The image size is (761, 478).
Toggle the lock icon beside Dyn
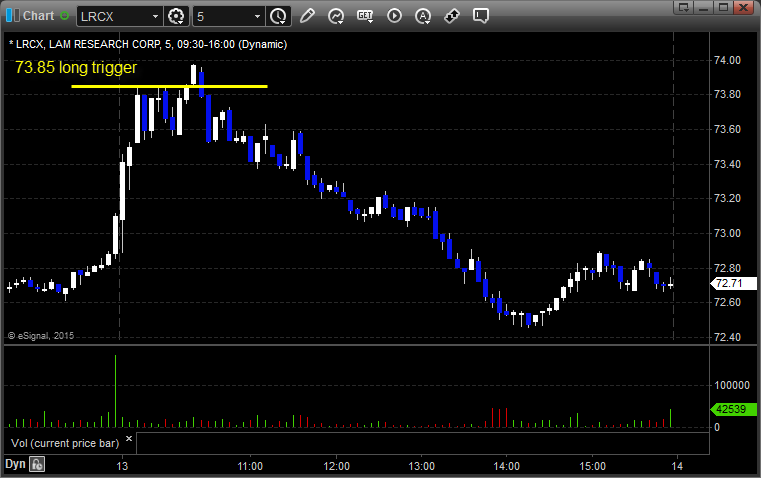(37, 464)
